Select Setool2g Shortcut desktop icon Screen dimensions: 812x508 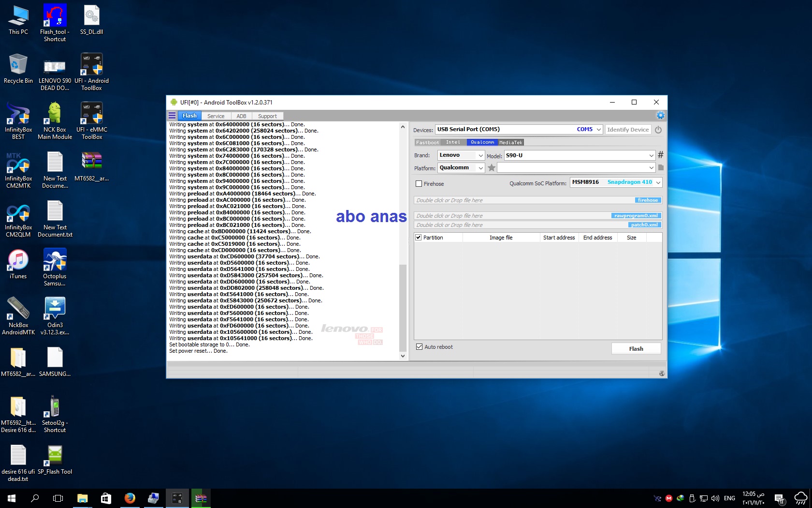pos(55,414)
